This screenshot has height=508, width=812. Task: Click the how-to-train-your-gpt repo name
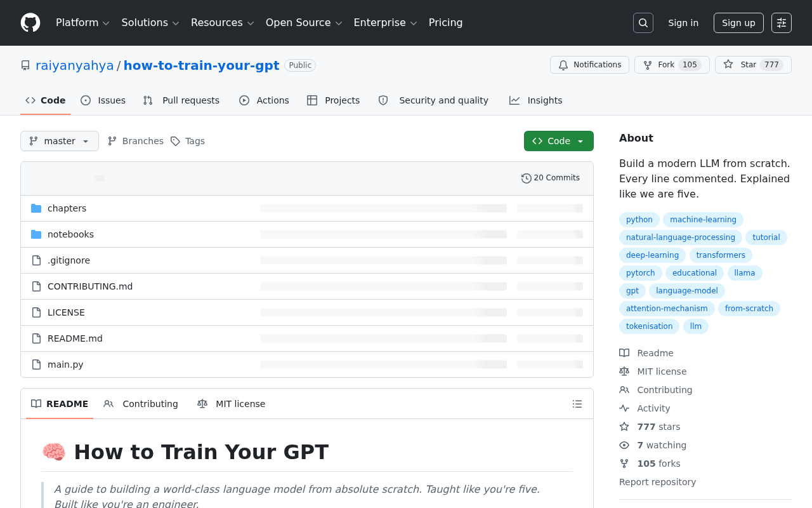201,65
